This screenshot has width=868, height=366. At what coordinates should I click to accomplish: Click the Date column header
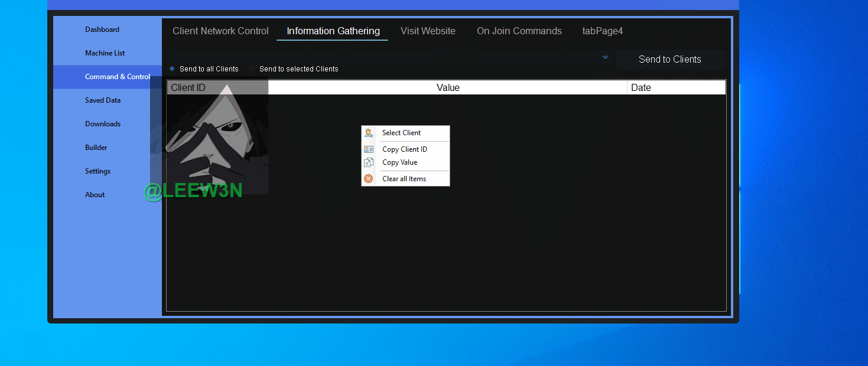pyautogui.click(x=675, y=88)
